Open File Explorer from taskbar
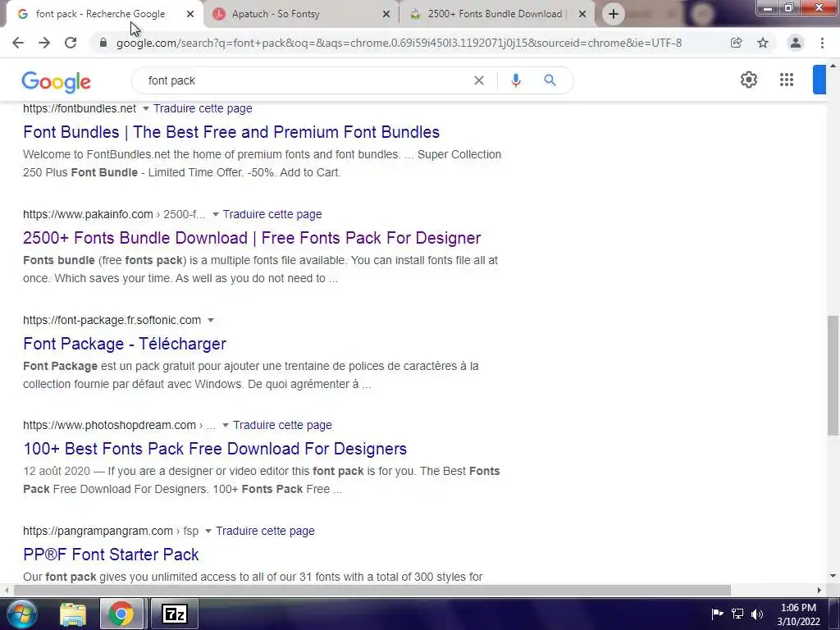The image size is (840, 630). coord(73,614)
